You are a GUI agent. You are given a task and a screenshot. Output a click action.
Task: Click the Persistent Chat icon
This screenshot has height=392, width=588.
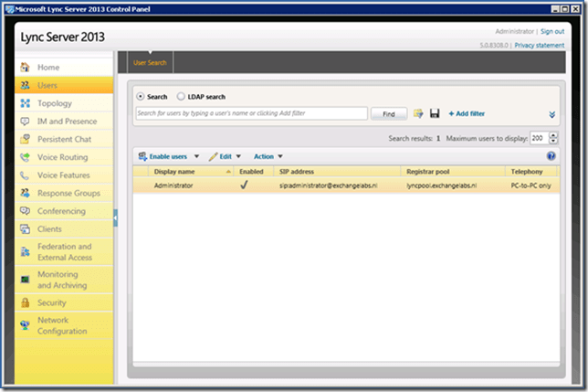[25, 139]
